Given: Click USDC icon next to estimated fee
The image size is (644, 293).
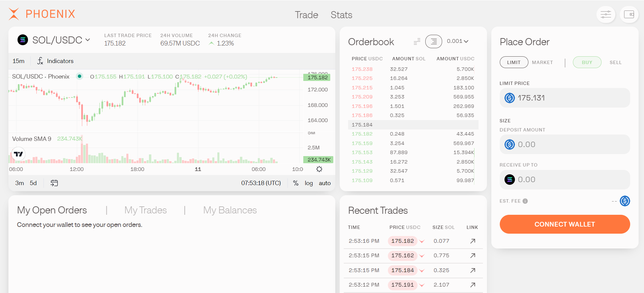Looking at the screenshot, I should [625, 201].
